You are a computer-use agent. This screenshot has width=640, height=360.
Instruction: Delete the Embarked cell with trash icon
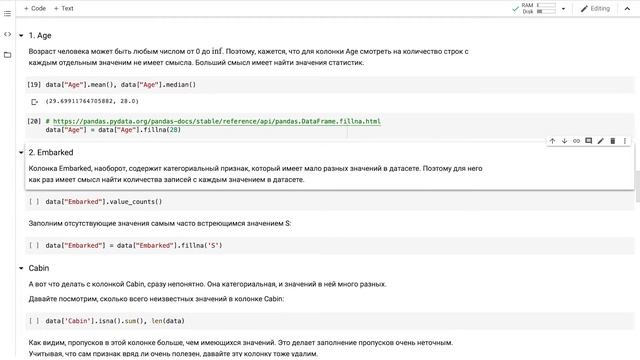613,141
